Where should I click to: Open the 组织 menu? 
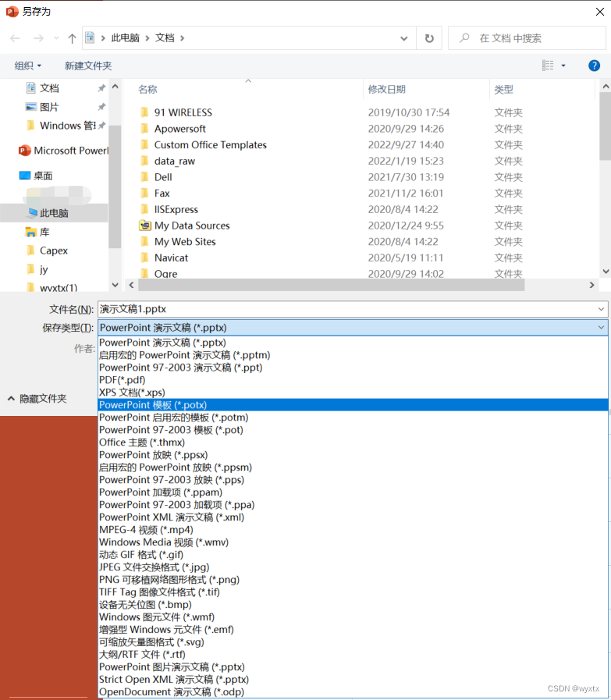tap(27, 66)
